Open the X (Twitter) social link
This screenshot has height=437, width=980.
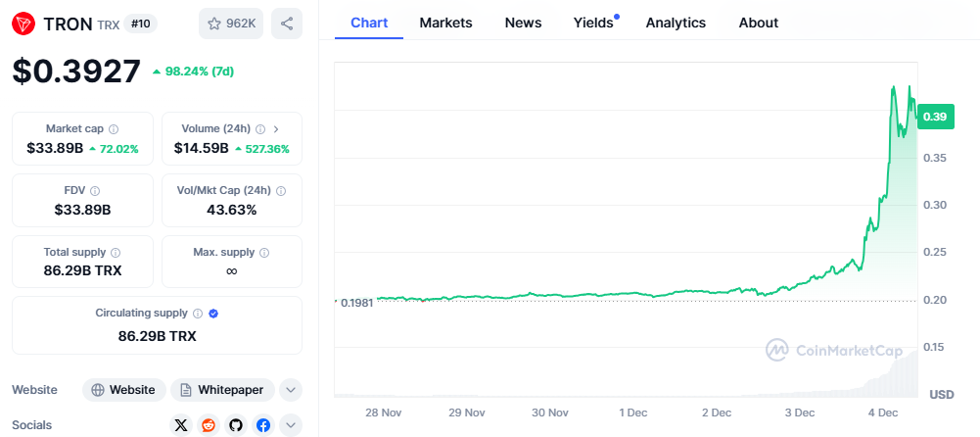(x=180, y=425)
